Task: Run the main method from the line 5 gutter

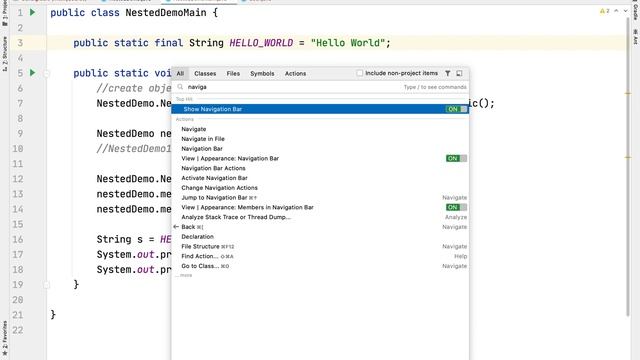Action: click(33, 73)
